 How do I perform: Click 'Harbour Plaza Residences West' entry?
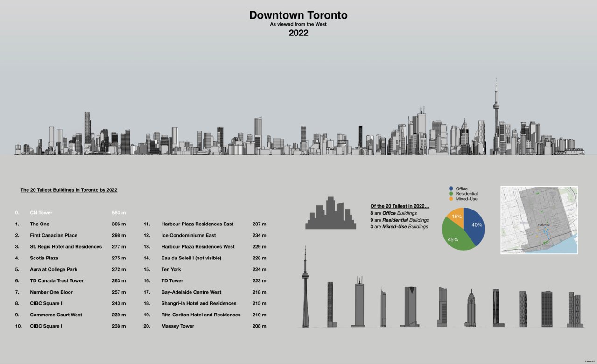click(198, 246)
